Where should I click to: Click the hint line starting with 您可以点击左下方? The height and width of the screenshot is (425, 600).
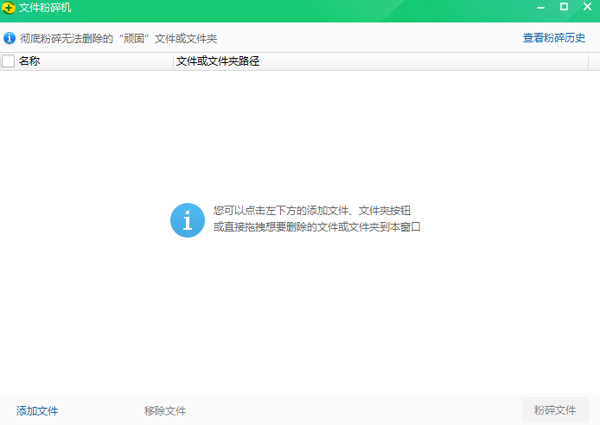coord(311,211)
